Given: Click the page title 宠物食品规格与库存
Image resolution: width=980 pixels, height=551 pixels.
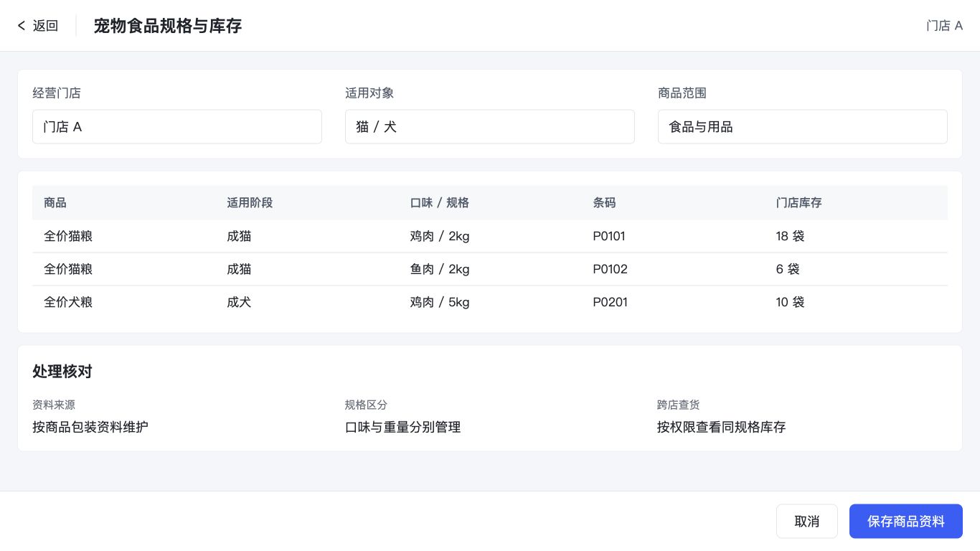Looking at the screenshot, I should pos(168,26).
